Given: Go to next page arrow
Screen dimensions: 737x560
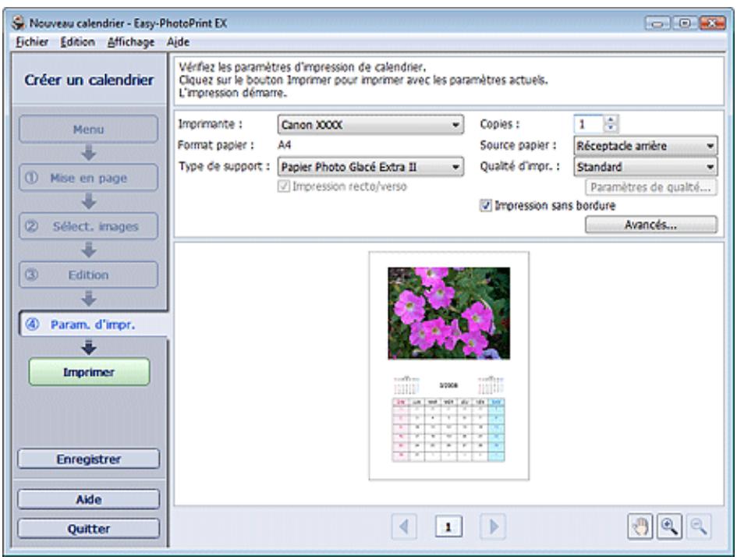Looking at the screenshot, I should [x=493, y=526].
